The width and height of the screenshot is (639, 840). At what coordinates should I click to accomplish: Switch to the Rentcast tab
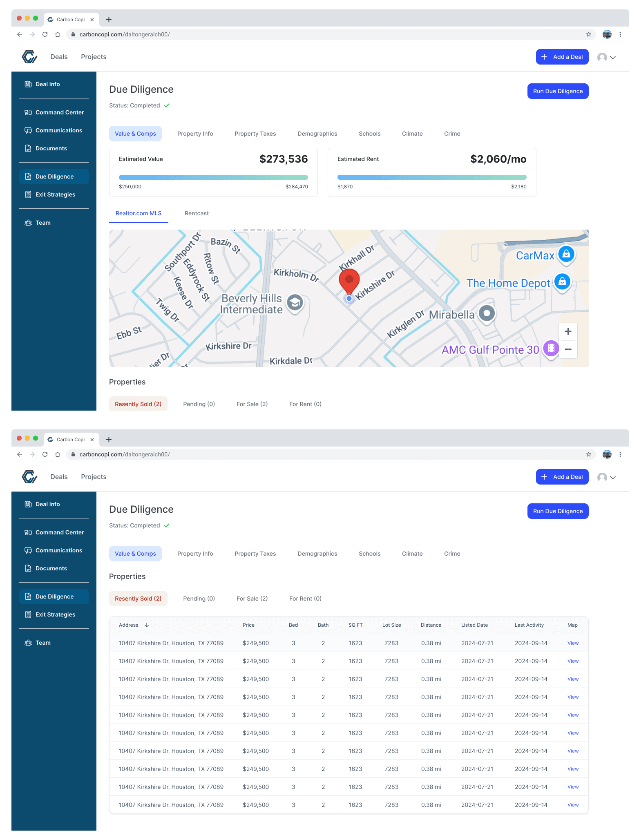click(x=197, y=213)
